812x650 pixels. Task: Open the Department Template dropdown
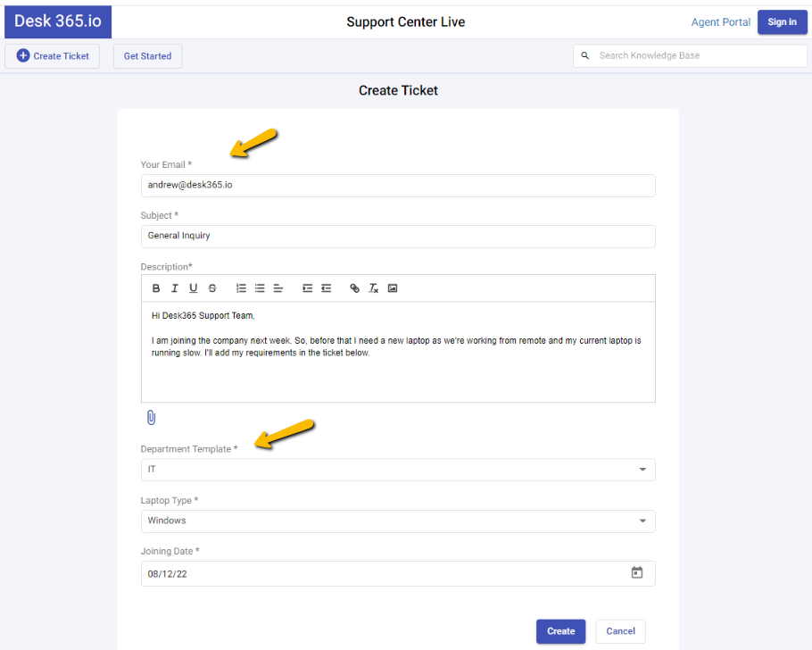642,469
